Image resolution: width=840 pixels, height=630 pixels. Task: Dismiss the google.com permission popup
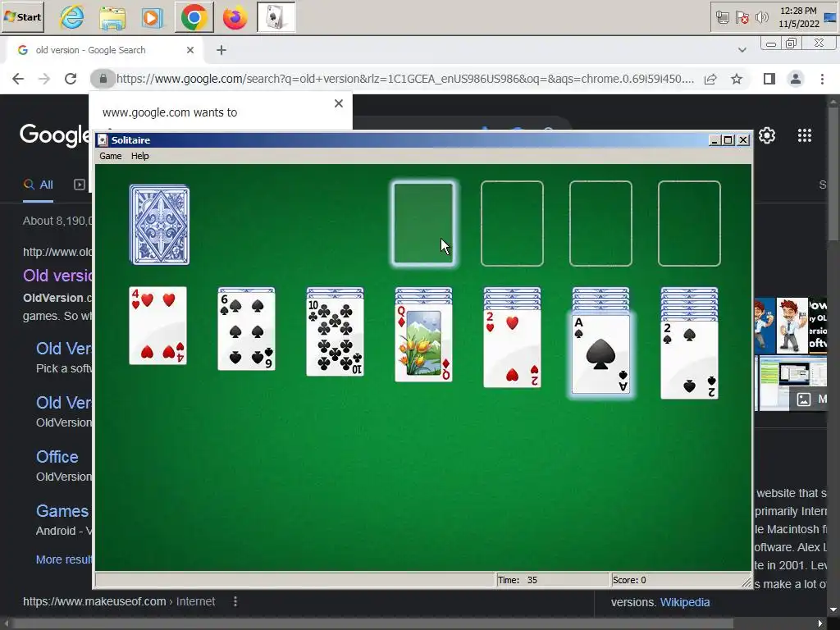(339, 103)
